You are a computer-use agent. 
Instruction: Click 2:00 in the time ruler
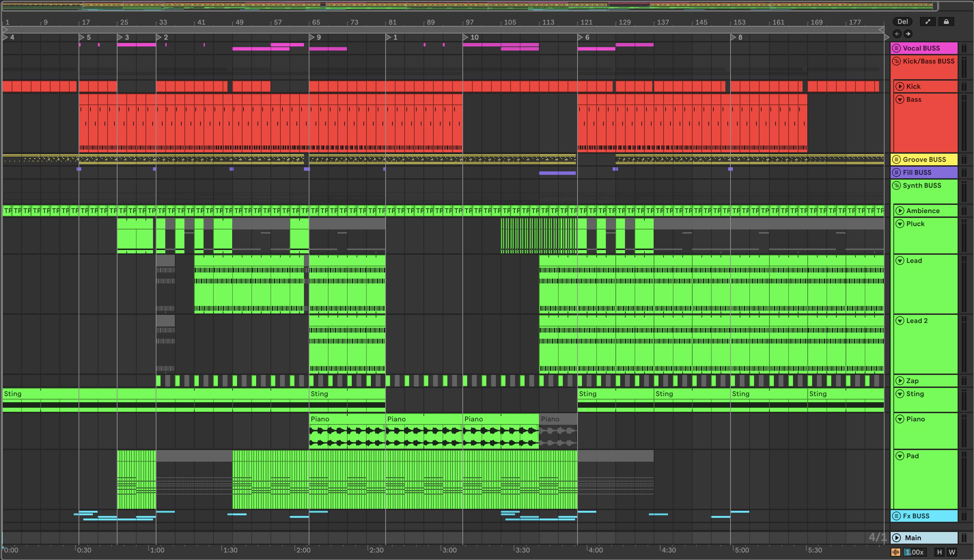[x=303, y=550]
